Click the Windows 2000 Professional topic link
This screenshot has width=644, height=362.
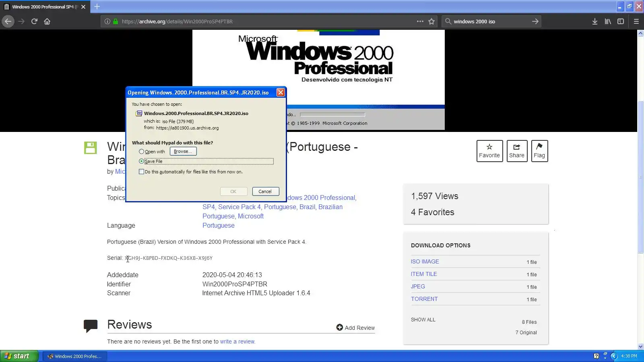pyautogui.click(x=321, y=197)
